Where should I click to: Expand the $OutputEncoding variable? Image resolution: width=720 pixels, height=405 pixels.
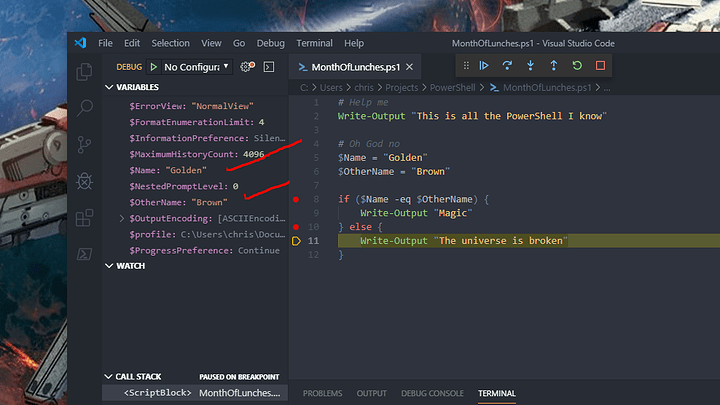pyautogui.click(x=122, y=219)
